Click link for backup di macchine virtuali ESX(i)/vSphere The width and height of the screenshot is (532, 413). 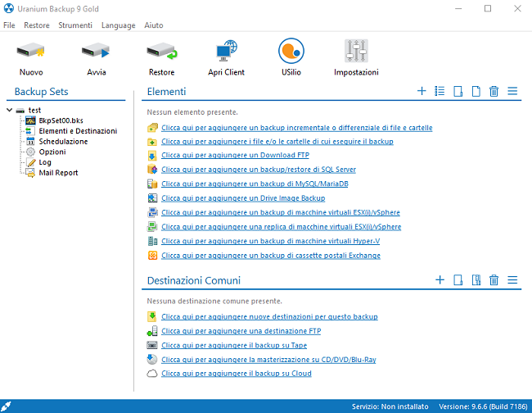281,212
